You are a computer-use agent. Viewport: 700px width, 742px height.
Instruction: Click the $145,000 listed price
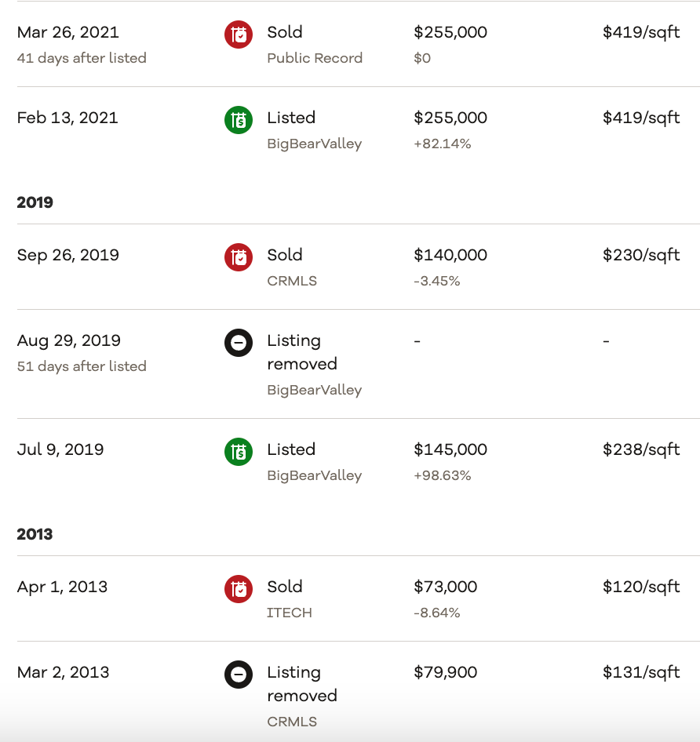point(450,449)
